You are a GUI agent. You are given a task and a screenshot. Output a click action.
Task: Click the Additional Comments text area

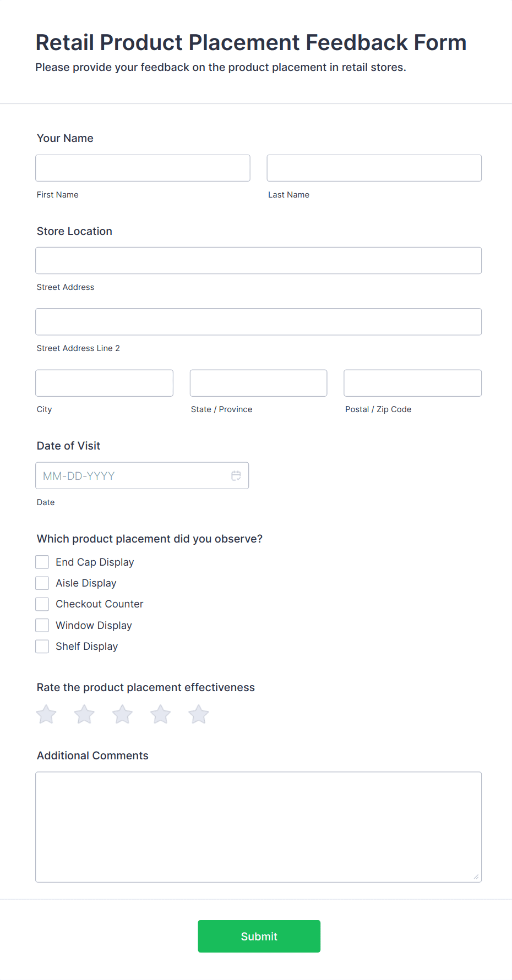pos(258,826)
